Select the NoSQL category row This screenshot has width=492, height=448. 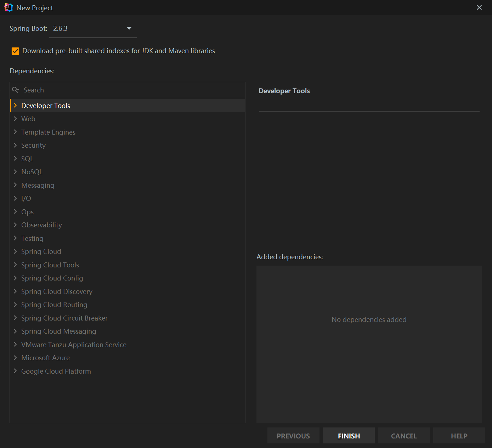tap(128, 172)
